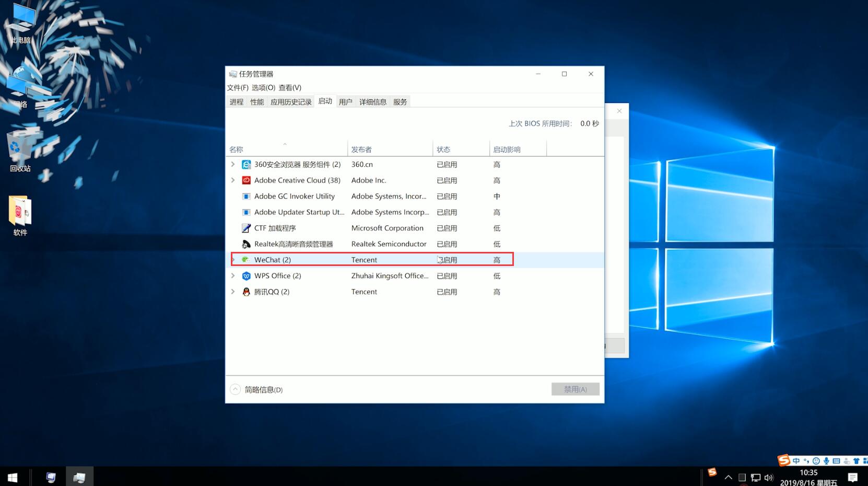Toggle the Sogou punctuation mode indicator
868x486 pixels.
(806, 461)
